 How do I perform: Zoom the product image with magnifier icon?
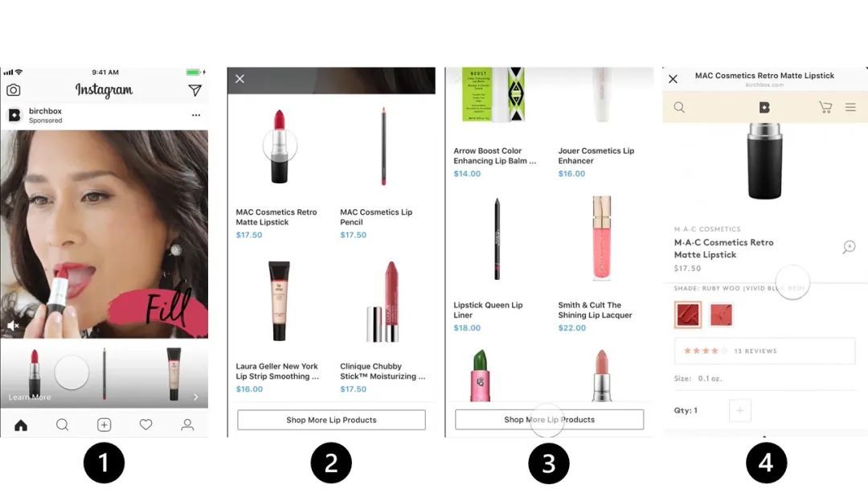(x=850, y=247)
